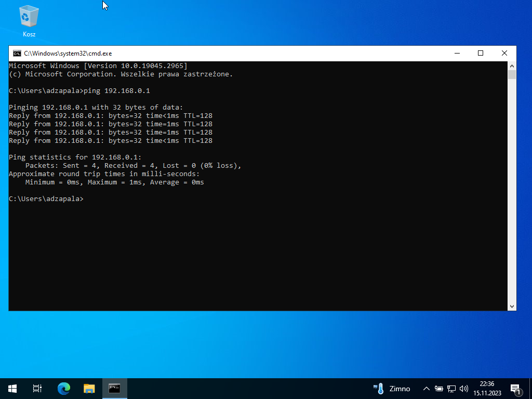Open the network status tray icon
The width and height of the screenshot is (532, 399).
tap(451, 389)
